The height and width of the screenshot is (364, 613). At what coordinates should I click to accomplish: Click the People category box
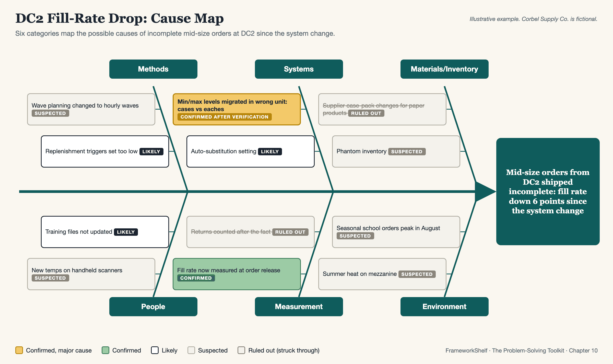point(153,307)
